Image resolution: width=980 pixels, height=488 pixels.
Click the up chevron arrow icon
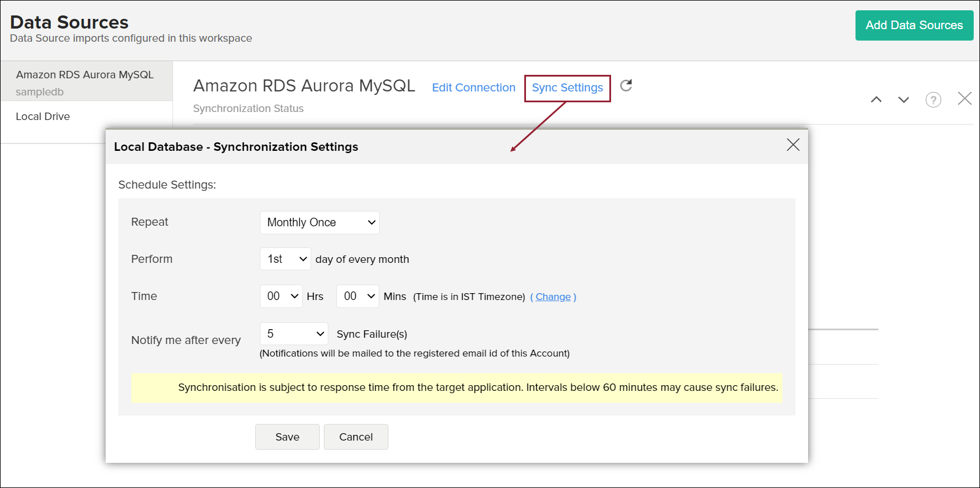pos(876,99)
